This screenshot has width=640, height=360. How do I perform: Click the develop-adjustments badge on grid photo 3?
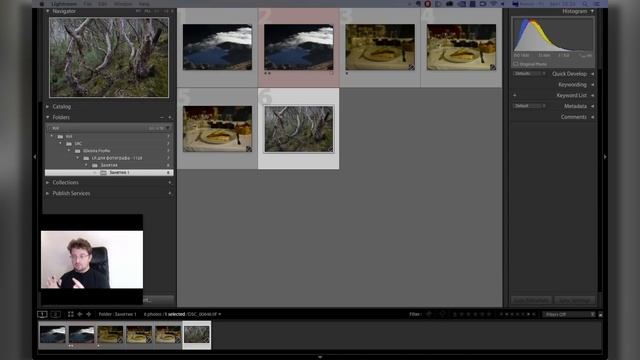click(x=411, y=67)
